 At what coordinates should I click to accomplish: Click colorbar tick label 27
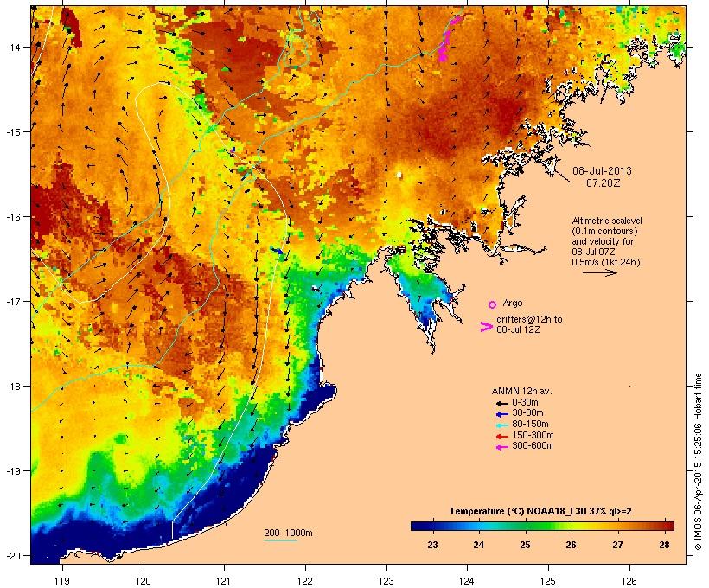coord(617,545)
